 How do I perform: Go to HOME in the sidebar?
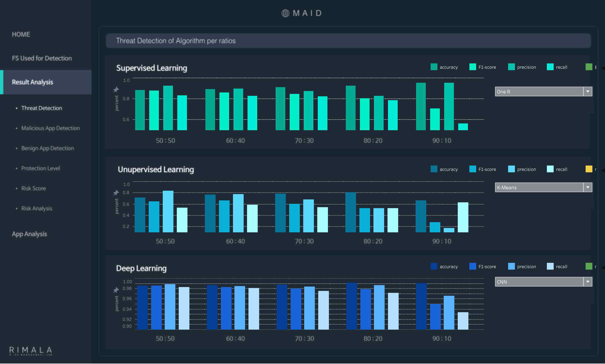pyautogui.click(x=21, y=34)
